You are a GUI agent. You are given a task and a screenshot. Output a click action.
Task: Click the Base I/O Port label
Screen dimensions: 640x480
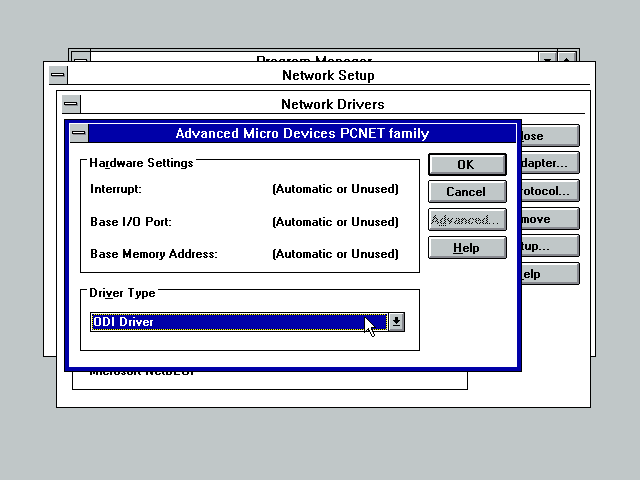(131, 222)
